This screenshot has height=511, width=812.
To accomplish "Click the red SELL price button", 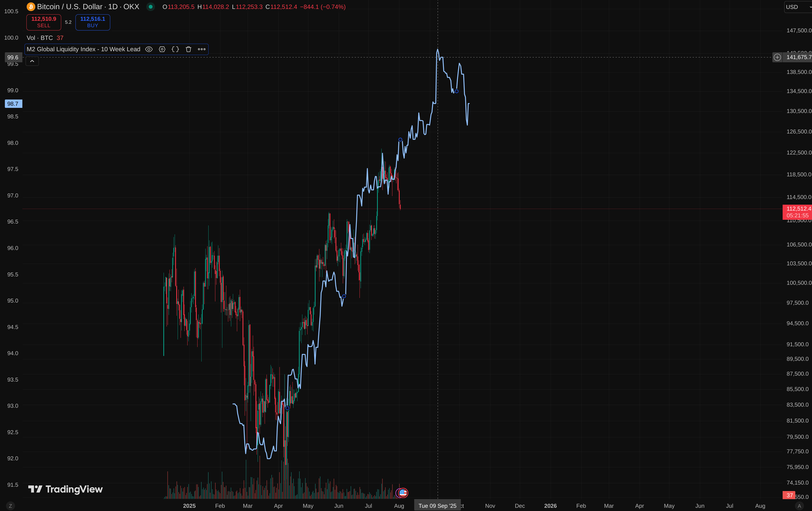I will click(43, 22).
